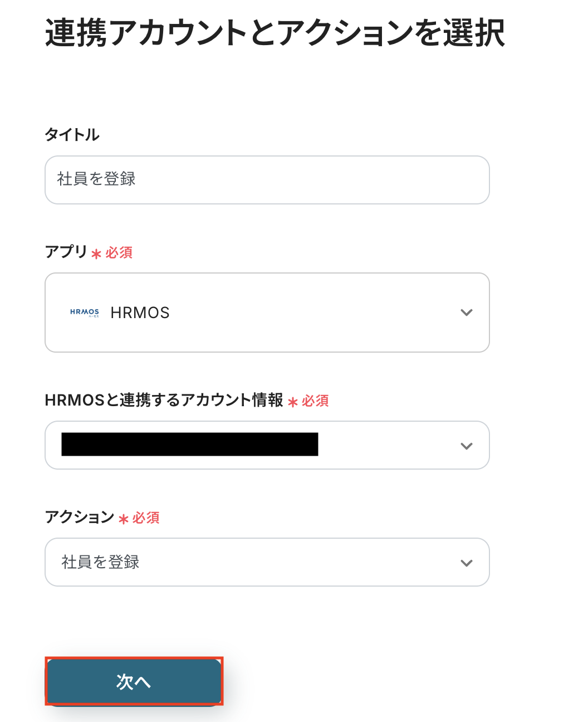
Task: Click the HRMOS logo icon
Action: [x=85, y=313]
